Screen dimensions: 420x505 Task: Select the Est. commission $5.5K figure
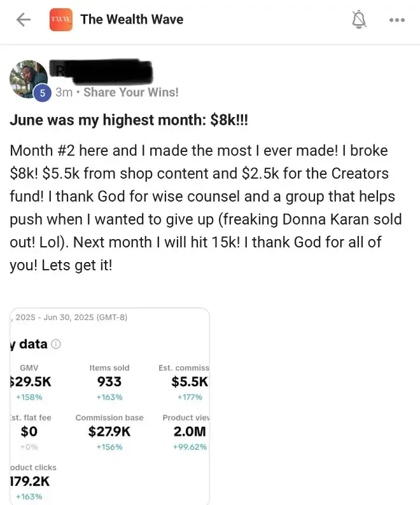(x=190, y=382)
